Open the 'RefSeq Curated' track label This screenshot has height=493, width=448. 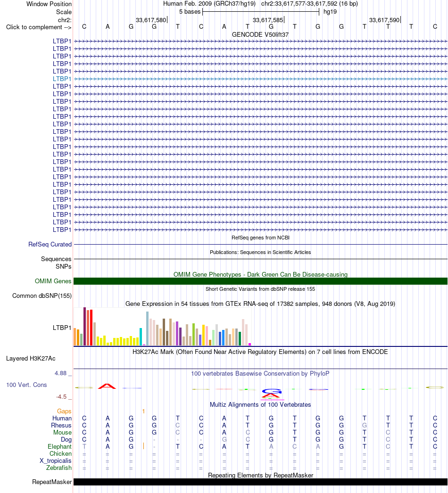50,244
